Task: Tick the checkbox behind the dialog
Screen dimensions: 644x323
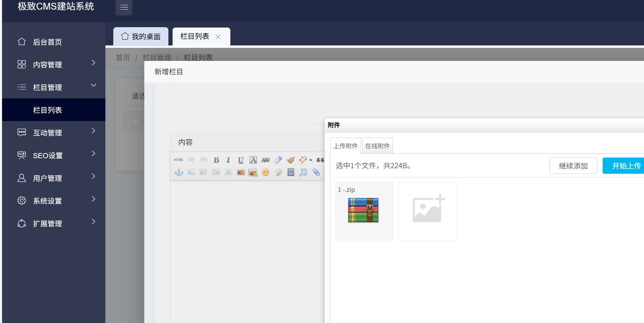Action: coord(136,122)
